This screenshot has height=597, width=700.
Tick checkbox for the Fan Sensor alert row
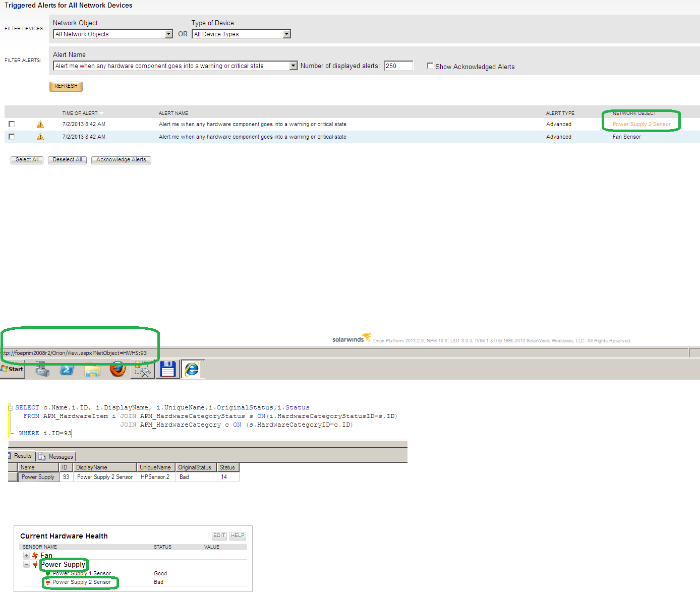12,137
